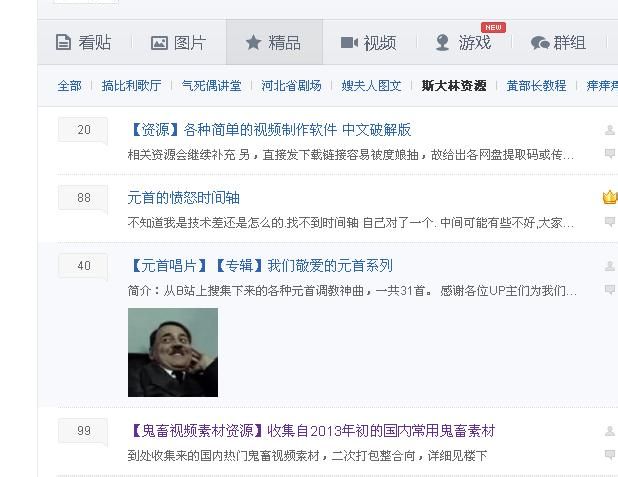
Task: Open post 元首的愤怒时间轴
Action: (x=184, y=198)
